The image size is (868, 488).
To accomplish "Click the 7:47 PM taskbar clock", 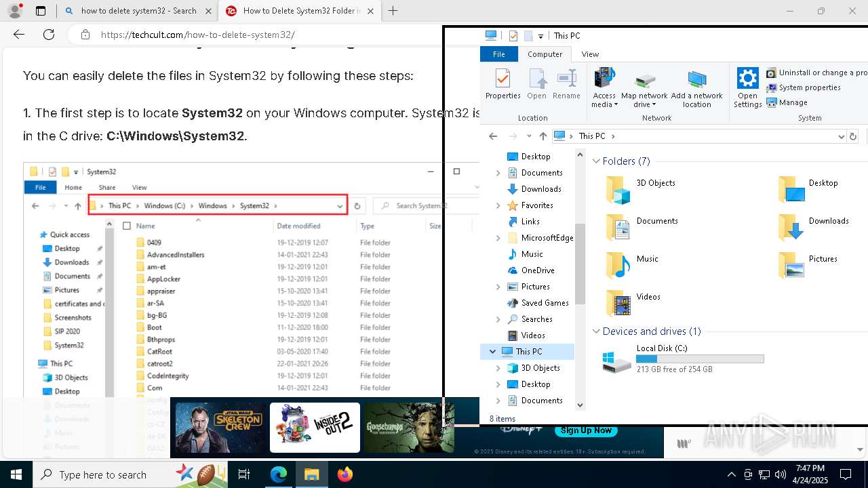I will pos(810,474).
